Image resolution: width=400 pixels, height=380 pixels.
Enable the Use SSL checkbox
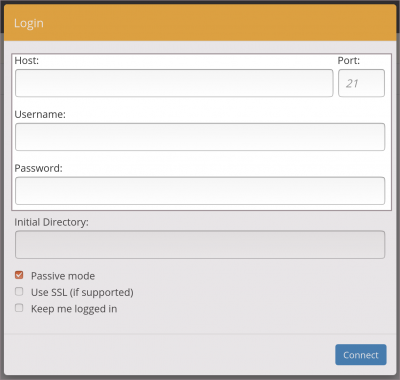[x=19, y=292]
